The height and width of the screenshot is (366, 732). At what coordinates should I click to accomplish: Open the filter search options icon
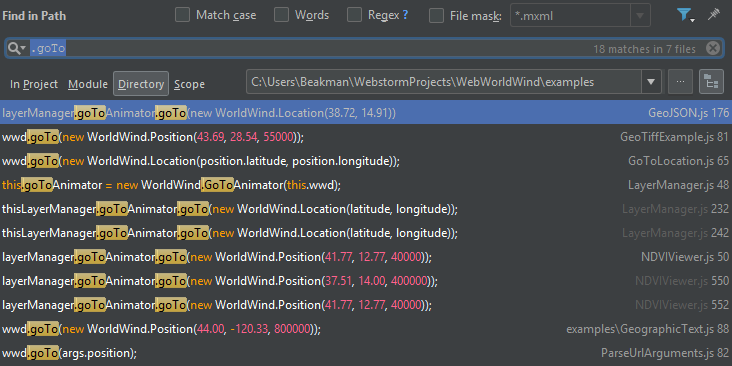click(686, 15)
